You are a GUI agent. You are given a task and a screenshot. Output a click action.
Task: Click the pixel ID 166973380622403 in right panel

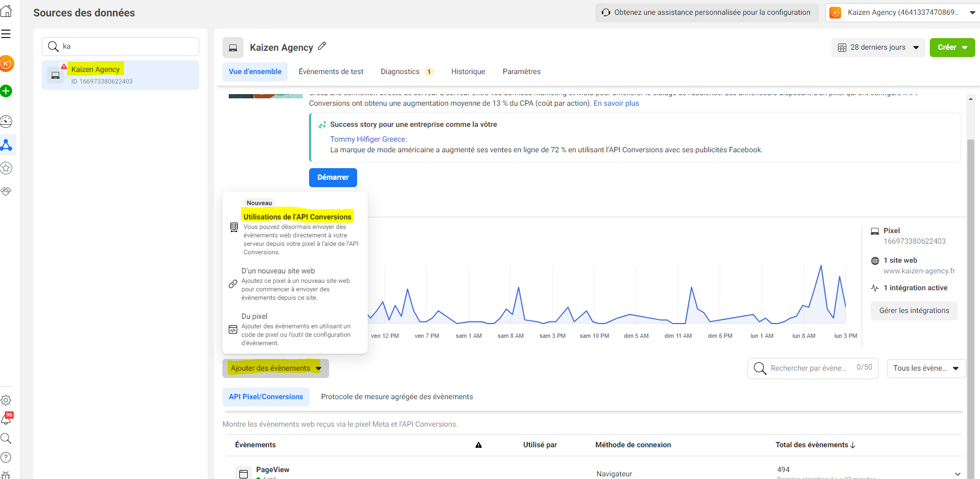914,242
